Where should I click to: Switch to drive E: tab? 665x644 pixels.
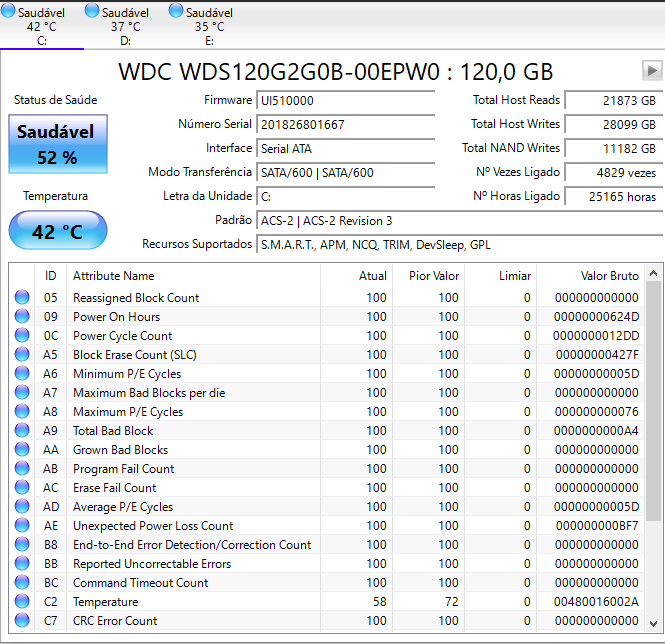210,25
